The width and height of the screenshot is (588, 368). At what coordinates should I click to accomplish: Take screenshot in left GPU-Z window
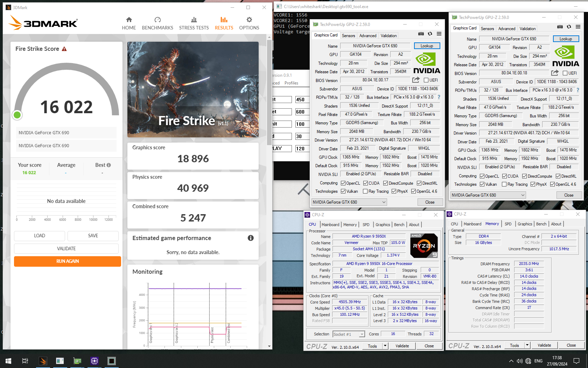(421, 34)
